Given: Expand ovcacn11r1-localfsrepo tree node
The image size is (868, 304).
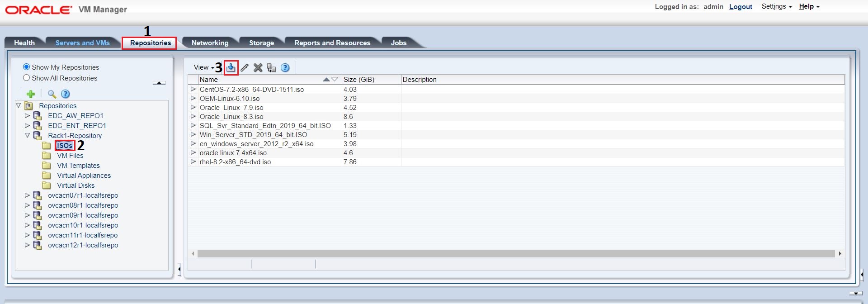Looking at the screenshot, I should [27, 235].
